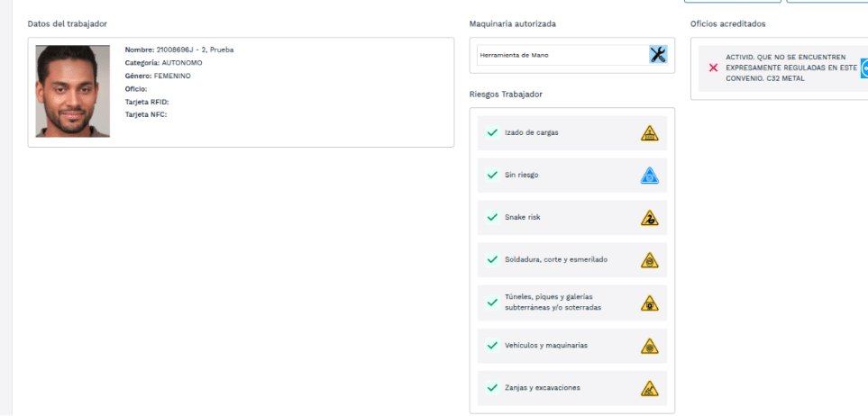This screenshot has width=868, height=416.
Task: Click the Snake risk warning icon
Action: click(x=649, y=217)
